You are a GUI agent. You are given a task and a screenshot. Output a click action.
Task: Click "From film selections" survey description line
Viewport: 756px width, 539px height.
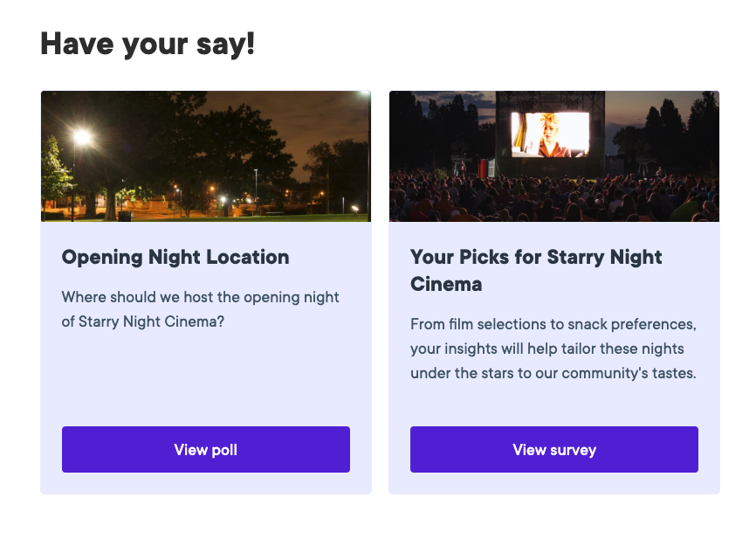tap(553, 325)
